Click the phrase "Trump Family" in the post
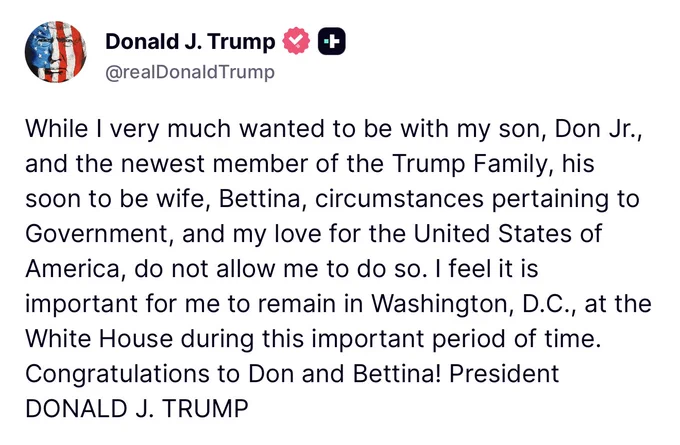This screenshot has width=680, height=445. 470,164
